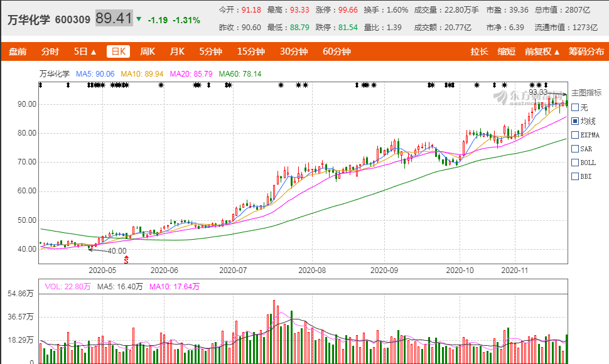This screenshot has width=609, height=364.
Task: Switch to 分时 intraday chart
Action: click(x=50, y=51)
